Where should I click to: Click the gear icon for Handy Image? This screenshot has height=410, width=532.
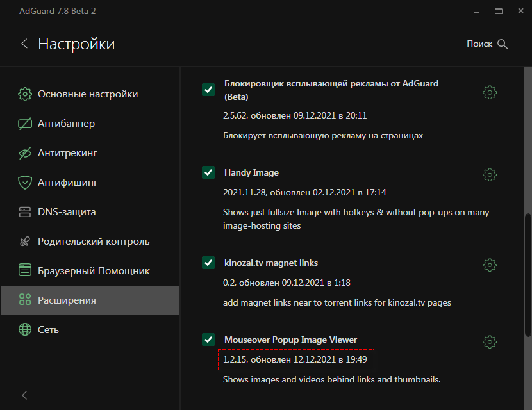(490, 174)
